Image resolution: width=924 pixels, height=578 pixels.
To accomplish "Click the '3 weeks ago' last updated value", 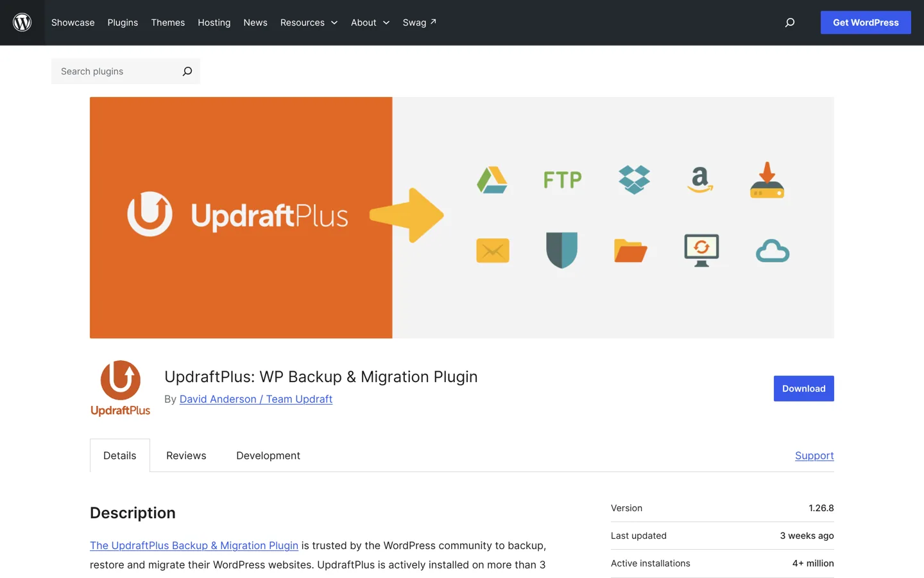I will click(x=807, y=536).
